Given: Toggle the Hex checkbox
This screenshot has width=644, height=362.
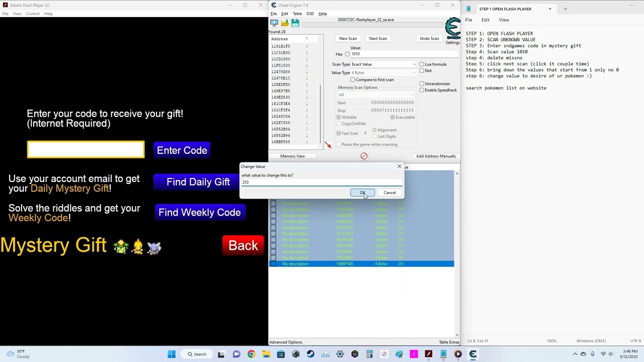Looking at the screenshot, I should (347, 54).
